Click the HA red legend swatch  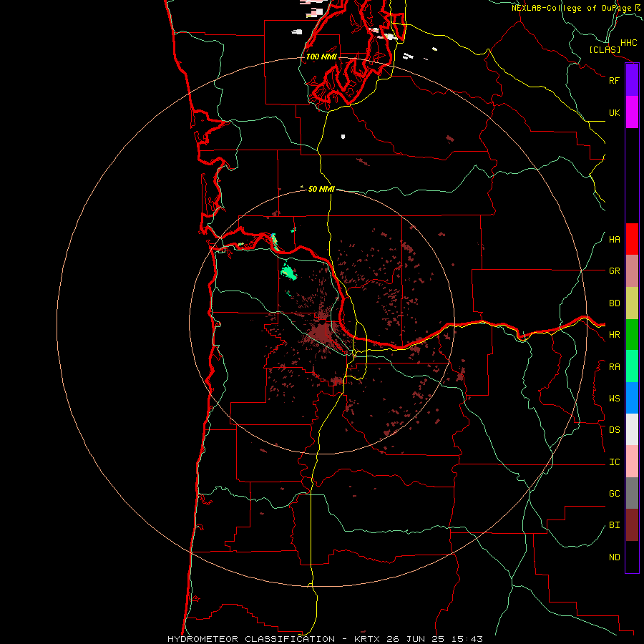(x=632, y=239)
